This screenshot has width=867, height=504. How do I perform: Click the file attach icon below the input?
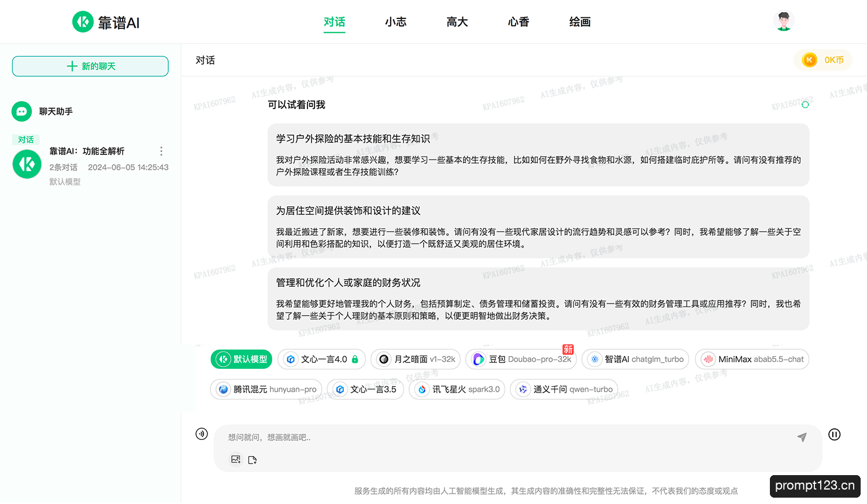(253, 460)
